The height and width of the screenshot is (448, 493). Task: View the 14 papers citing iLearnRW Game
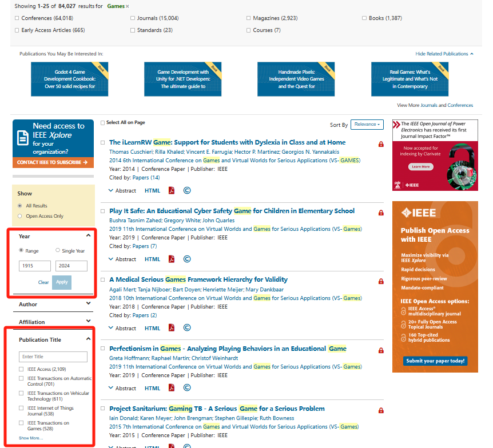coord(146,178)
